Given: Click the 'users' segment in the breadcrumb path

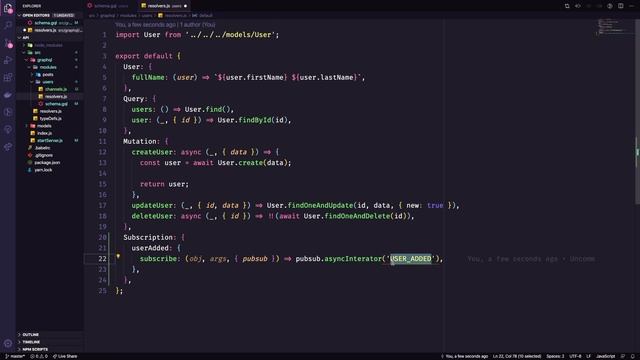Looking at the screenshot, I should click(x=147, y=16).
